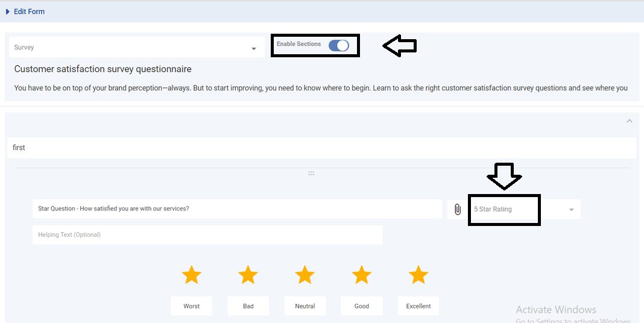
Task: Click the Star Question text field
Action: pyautogui.click(x=237, y=209)
